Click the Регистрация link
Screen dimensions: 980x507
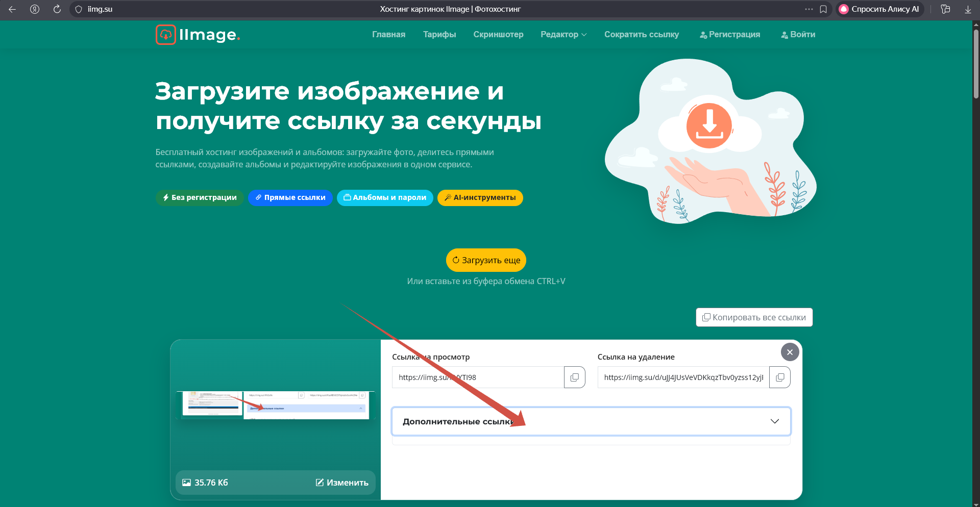tap(730, 34)
